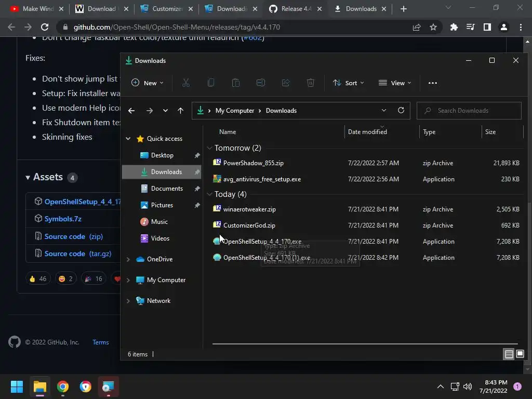Click thumbs up reaction with 46
The height and width of the screenshot is (399, 532).
[x=37, y=279]
